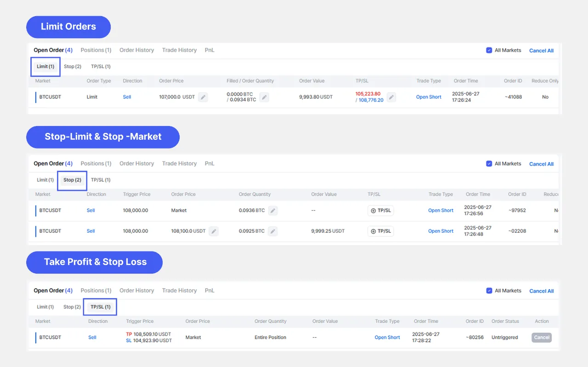Uncheck All Markets in Limit Orders panel

coord(489,50)
